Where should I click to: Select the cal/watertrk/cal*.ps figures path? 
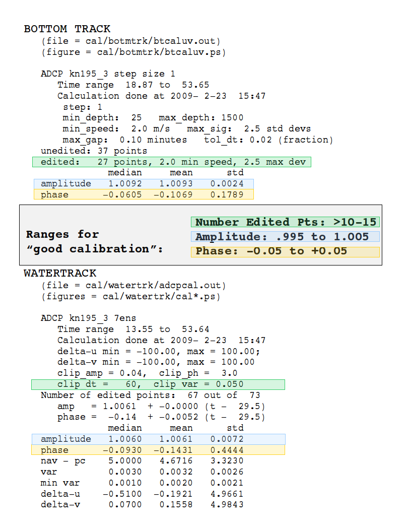click(159, 297)
